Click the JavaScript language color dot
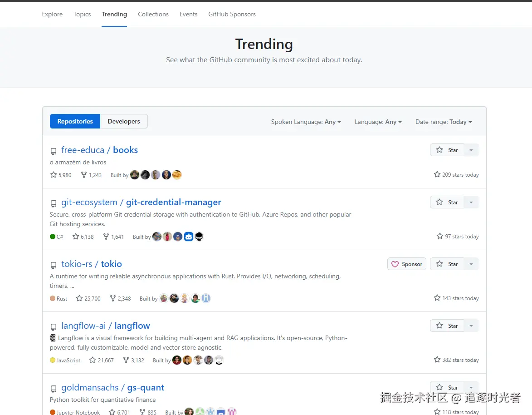532x415 pixels. click(x=53, y=361)
